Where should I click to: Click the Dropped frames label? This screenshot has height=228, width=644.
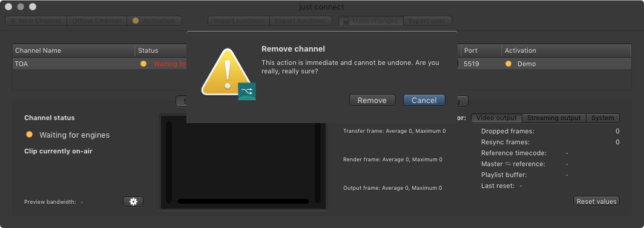508,132
